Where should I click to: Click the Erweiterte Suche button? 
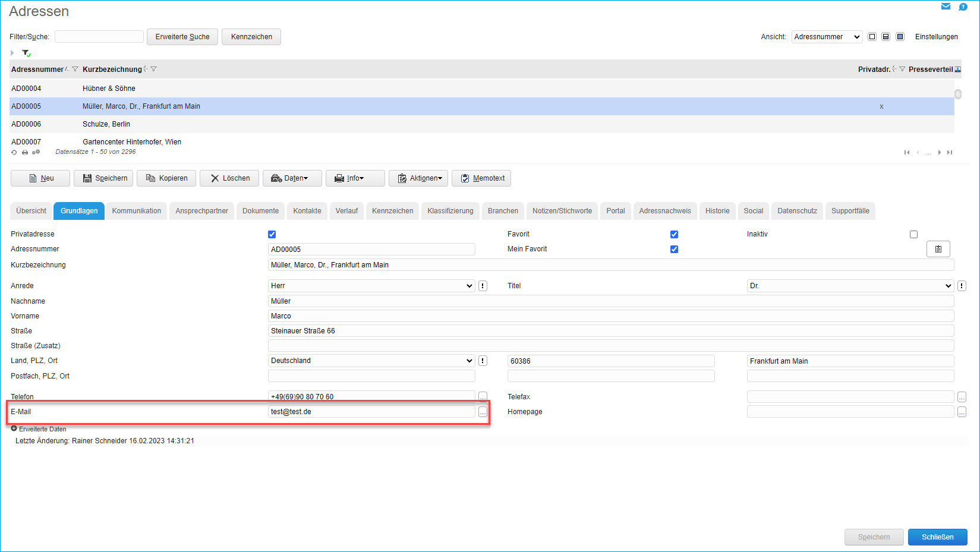tap(182, 37)
